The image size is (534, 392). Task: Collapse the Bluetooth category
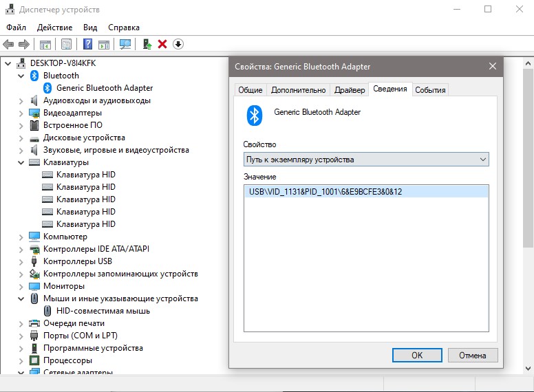click(x=21, y=76)
